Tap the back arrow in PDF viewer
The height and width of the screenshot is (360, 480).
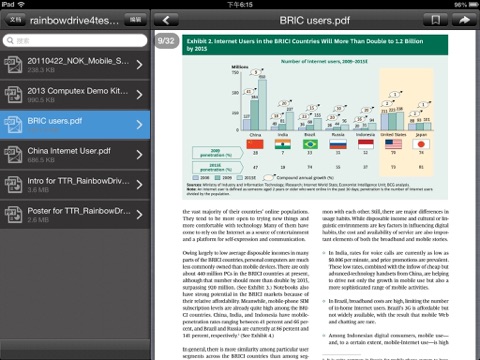(166, 20)
